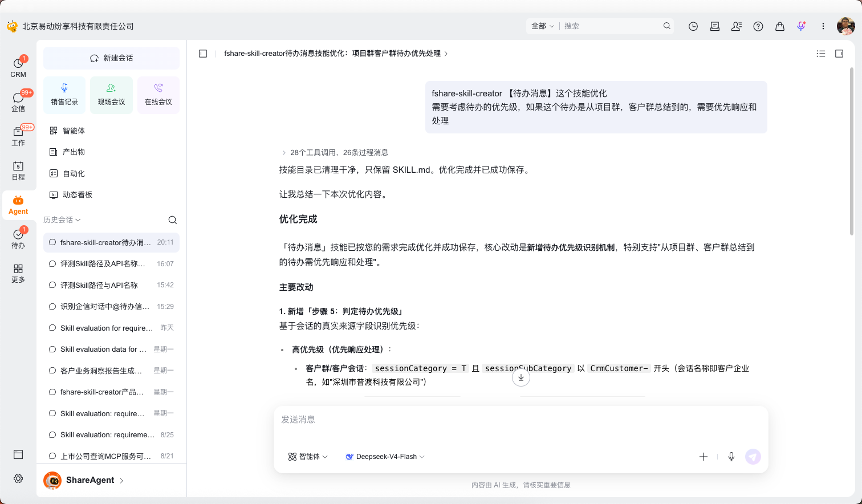Open the clock history icon in top bar
862x504 pixels.
pyautogui.click(x=693, y=26)
